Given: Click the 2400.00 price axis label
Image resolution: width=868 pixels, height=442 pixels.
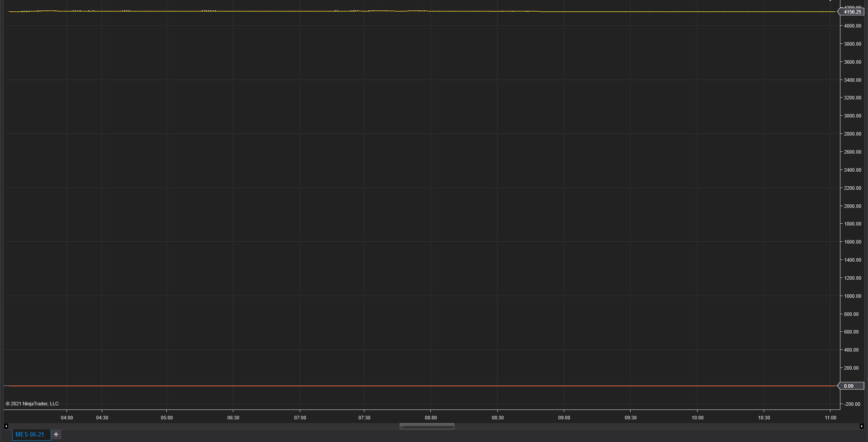Looking at the screenshot, I should [852, 170].
